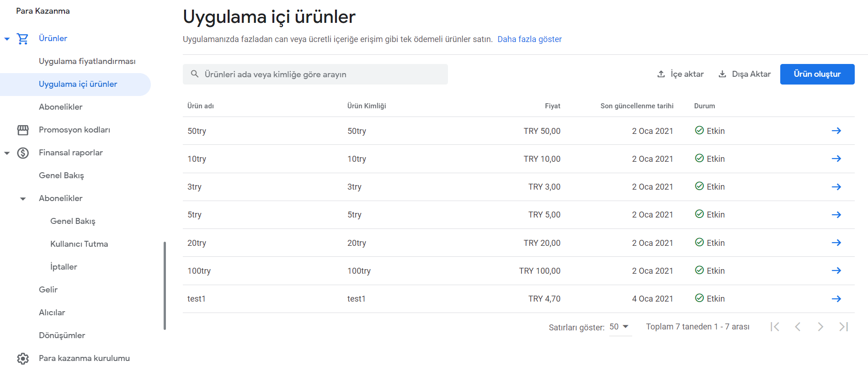This screenshot has width=868, height=366.
Task: Go to last page pagination icon
Action: (844, 327)
